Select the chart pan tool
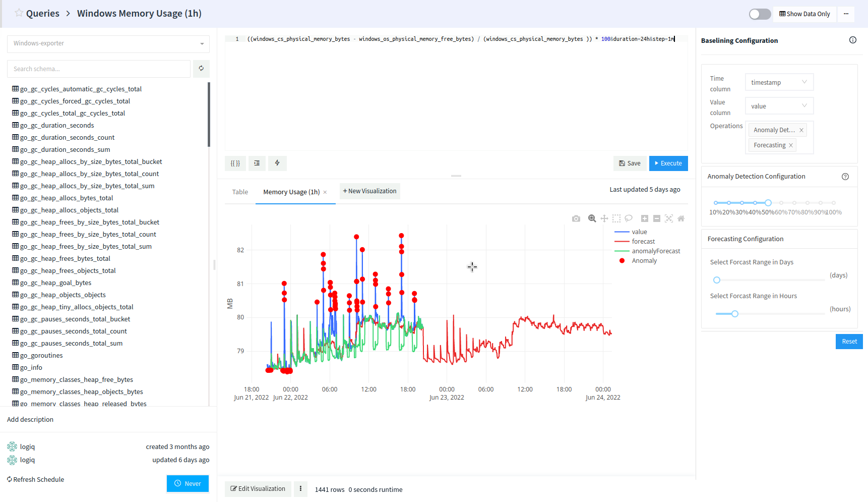This screenshot has width=868, height=502. [604, 218]
